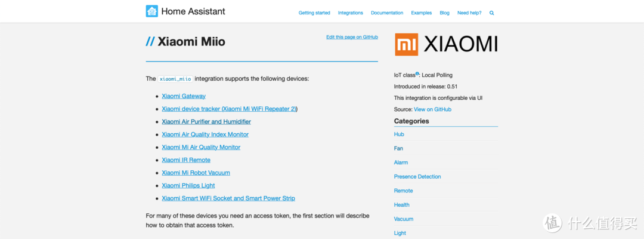Select the Presence Detection category
The image size is (644, 239).
(x=417, y=176)
